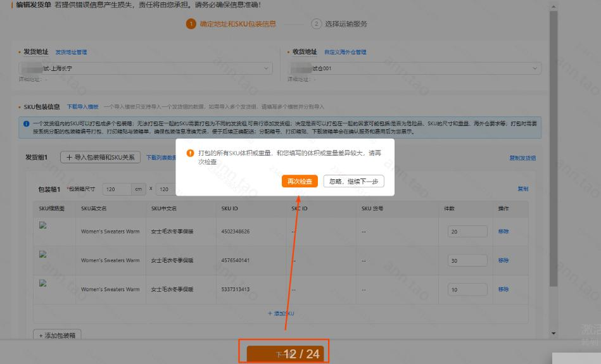The height and width of the screenshot is (364, 601).
Task: Click thumbnail of SKU 5337313413
Action: click(x=43, y=283)
